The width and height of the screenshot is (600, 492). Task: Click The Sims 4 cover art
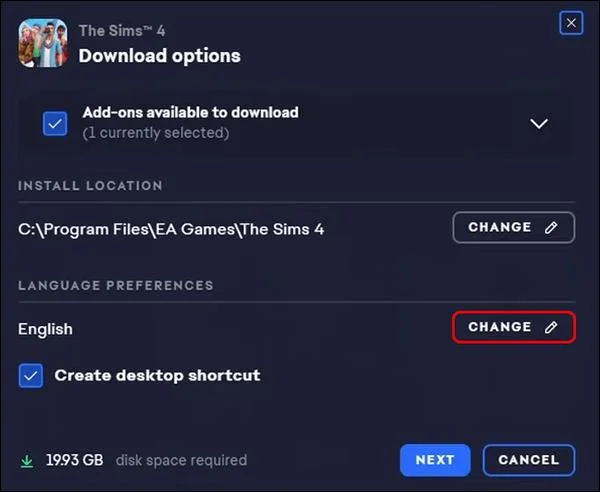coord(43,43)
